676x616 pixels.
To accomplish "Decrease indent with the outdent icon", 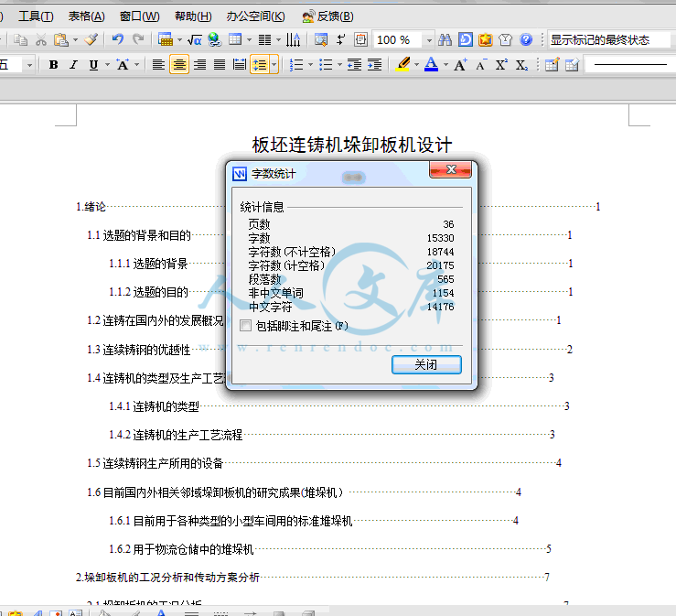I will tap(354, 65).
